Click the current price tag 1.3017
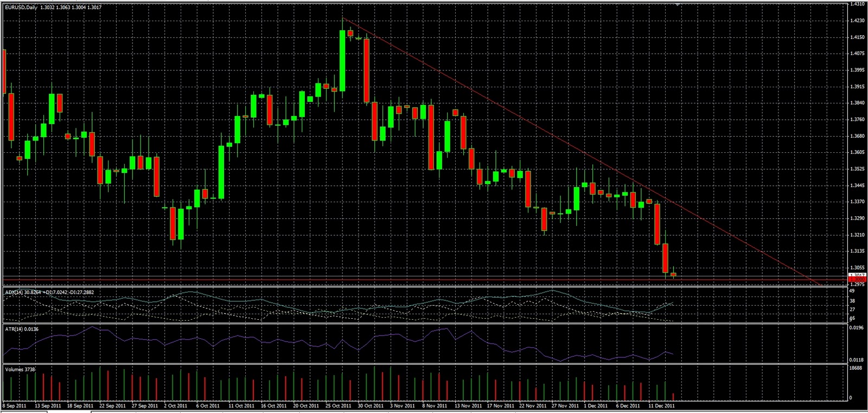The width and height of the screenshot is (868, 413). pos(858,275)
